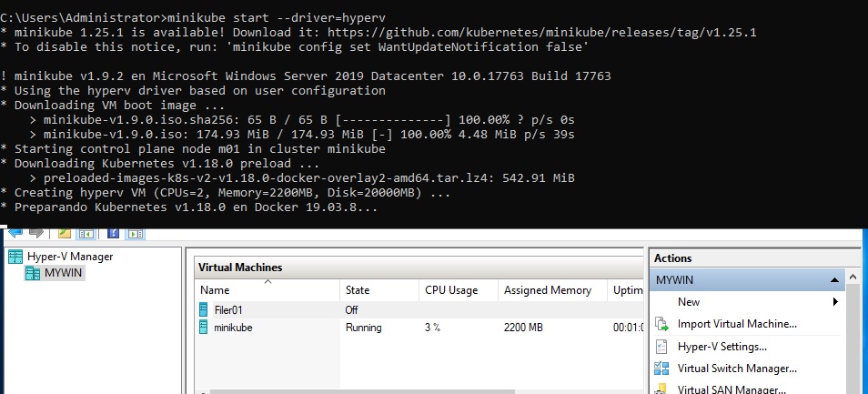Collapse the MYWIN actions section

pos(833,280)
